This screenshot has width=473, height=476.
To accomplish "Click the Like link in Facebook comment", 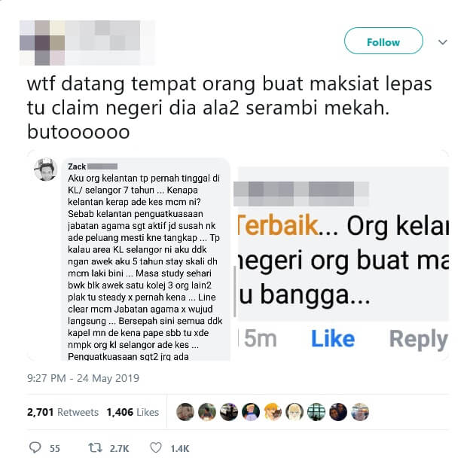I will click(333, 338).
